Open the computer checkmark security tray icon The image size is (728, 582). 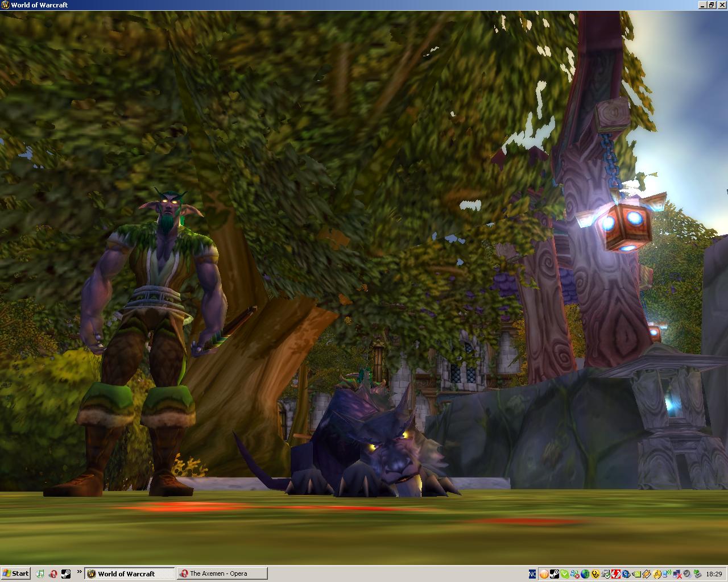606,574
